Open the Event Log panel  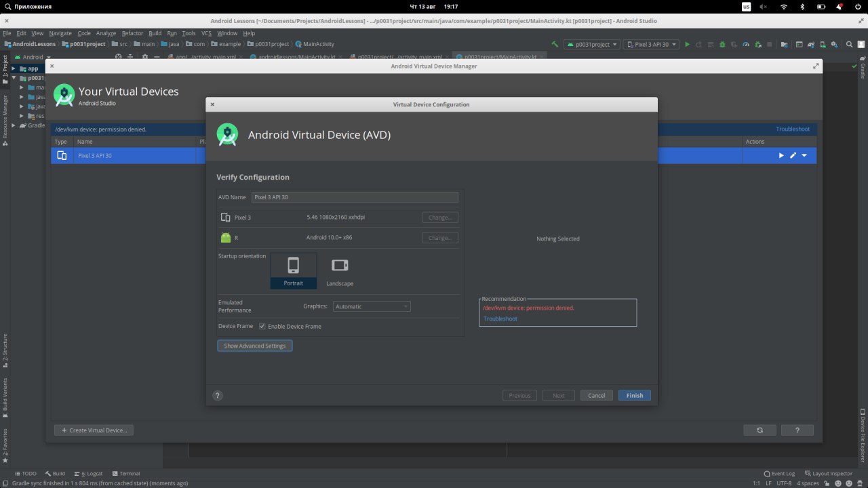(779, 474)
